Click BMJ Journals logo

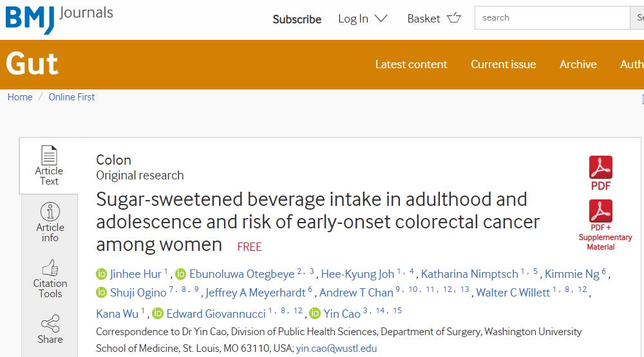tap(58, 18)
